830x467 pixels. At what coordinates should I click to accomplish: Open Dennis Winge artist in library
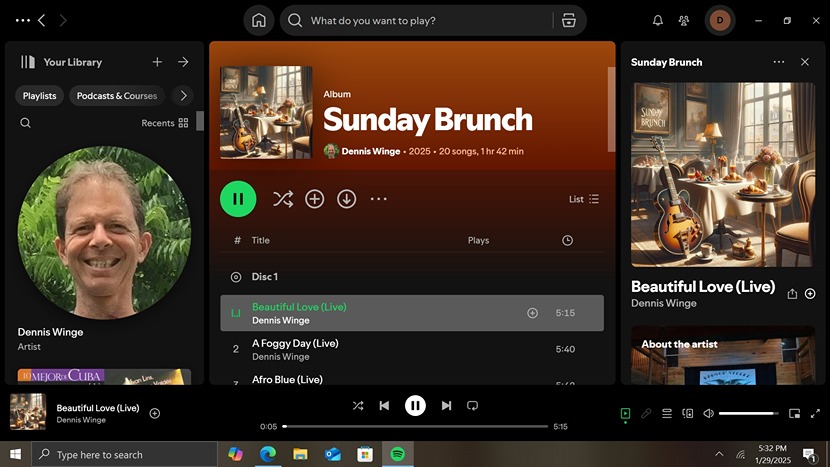[x=104, y=249]
